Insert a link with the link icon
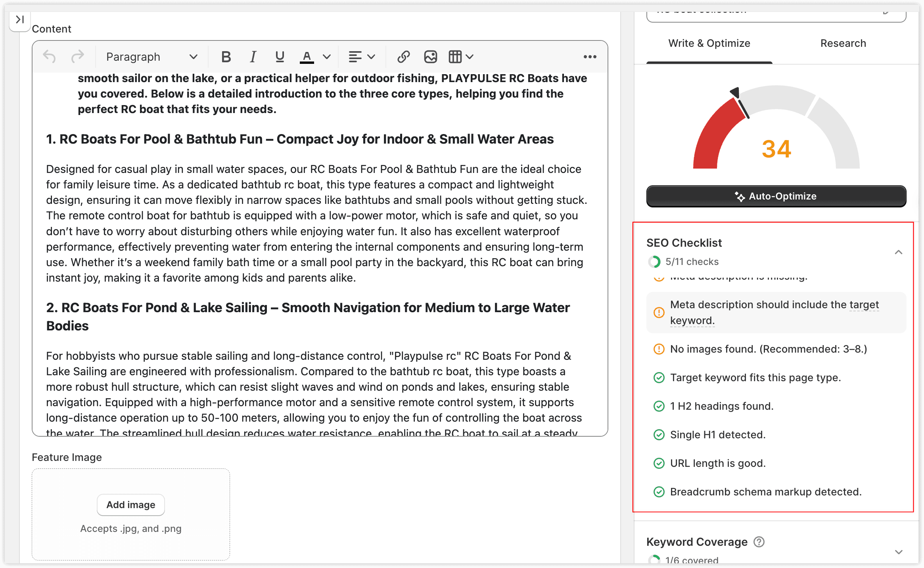This screenshot has width=924, height=568. pos(403,57)
